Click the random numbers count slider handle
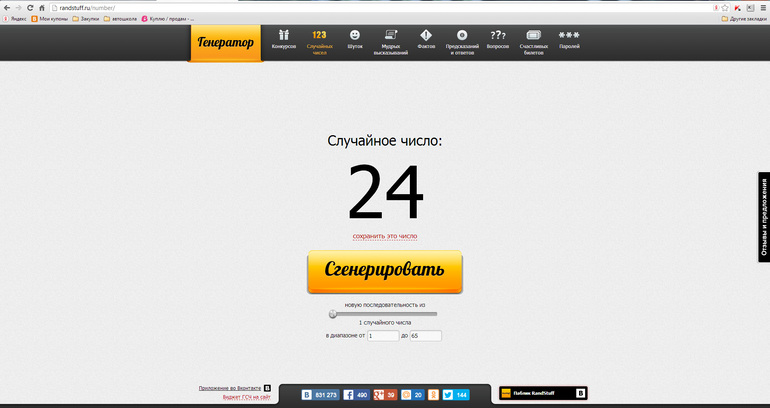770x408 pixels. point(333,314)
